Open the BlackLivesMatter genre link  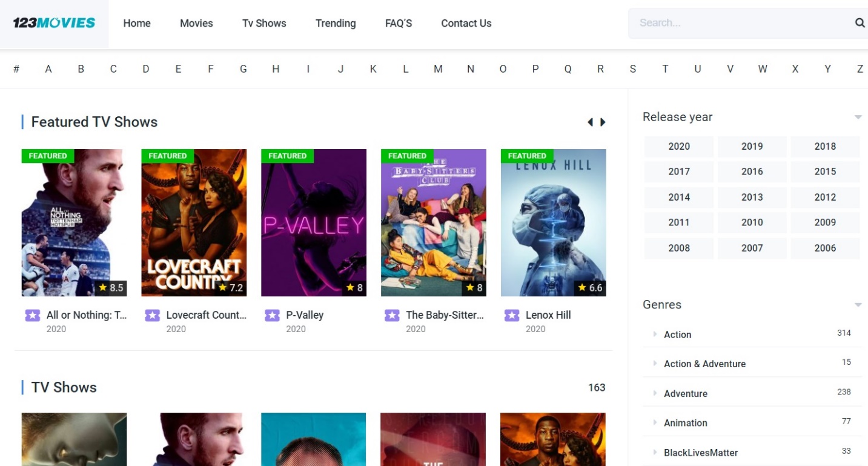point(701,453)
